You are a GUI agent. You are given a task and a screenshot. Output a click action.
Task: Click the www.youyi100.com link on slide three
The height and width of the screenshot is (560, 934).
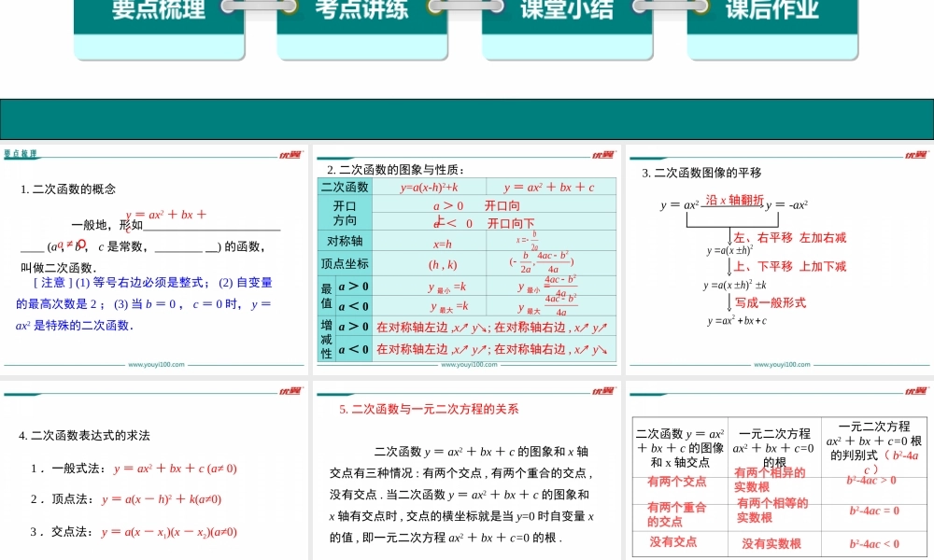click(783, 364)
